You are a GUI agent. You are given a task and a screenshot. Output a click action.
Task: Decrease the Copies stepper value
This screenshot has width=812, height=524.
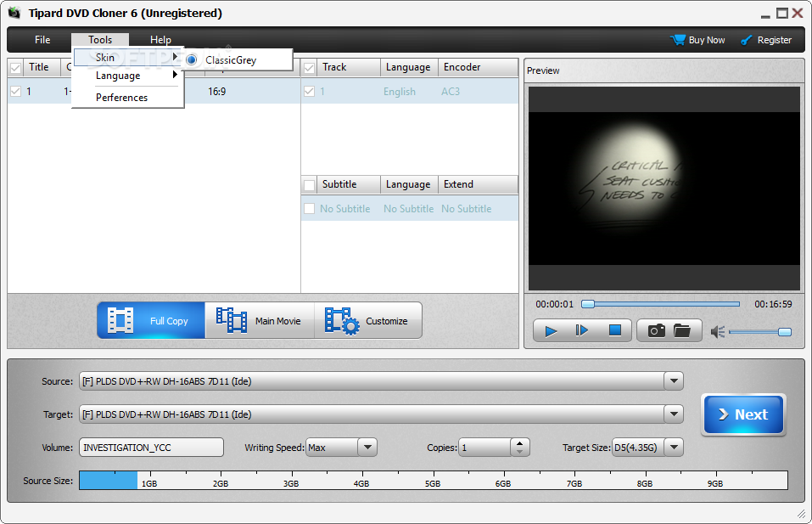point(520,452)
